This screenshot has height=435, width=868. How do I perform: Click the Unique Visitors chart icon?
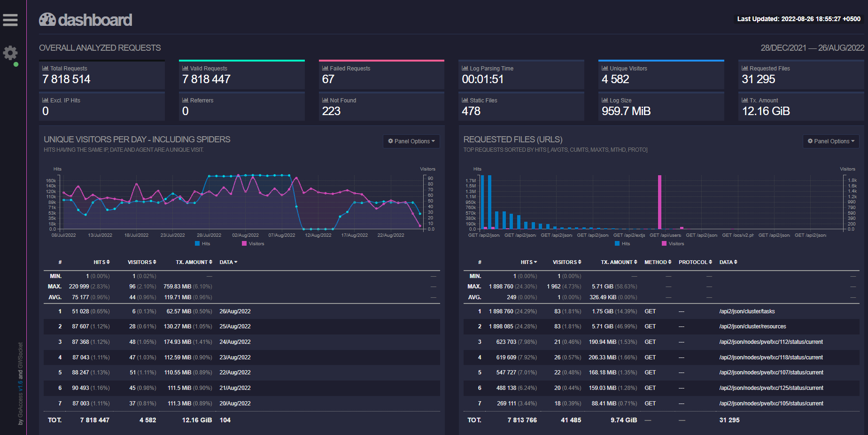(x=605, y=68)
